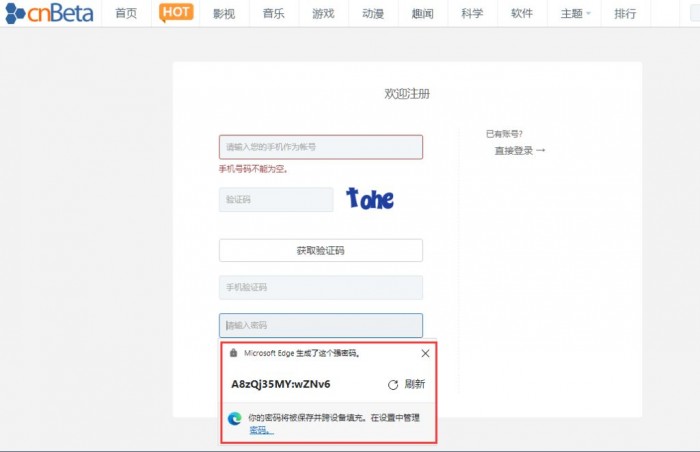700x452 pixels.
Task: Click the captcha image to reload it
Action: coord(370,199)
